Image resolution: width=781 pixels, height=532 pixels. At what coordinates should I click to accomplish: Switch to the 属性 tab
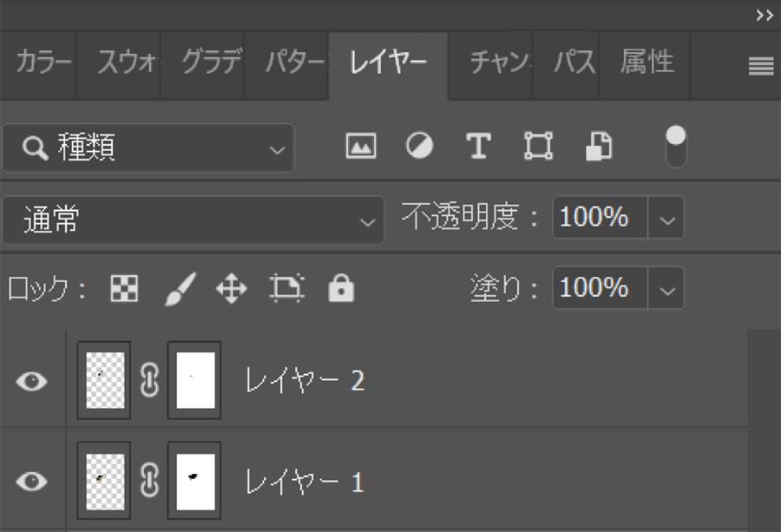coord(646,62)
